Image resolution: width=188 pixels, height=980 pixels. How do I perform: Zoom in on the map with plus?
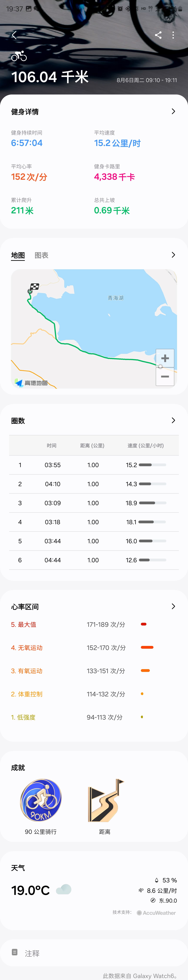(165, 358)
